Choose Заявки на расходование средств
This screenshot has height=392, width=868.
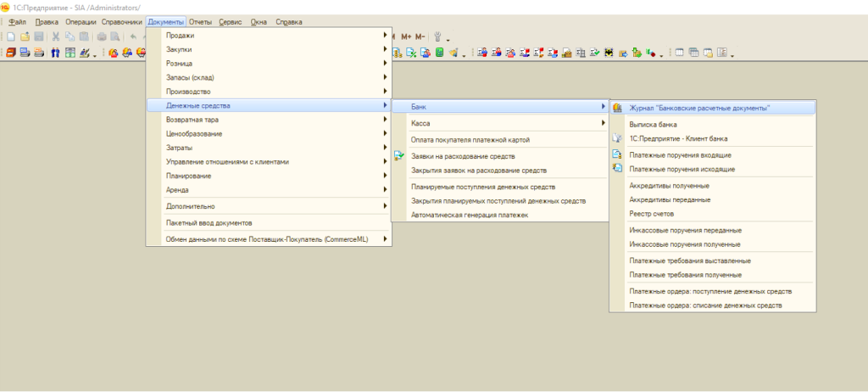[x=462, y=156]
